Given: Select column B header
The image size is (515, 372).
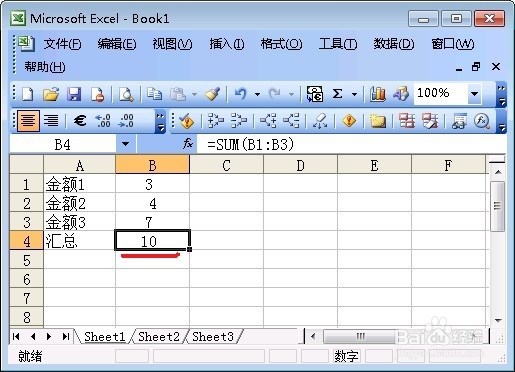Looking at the screenshot, I should click(152, 165).
